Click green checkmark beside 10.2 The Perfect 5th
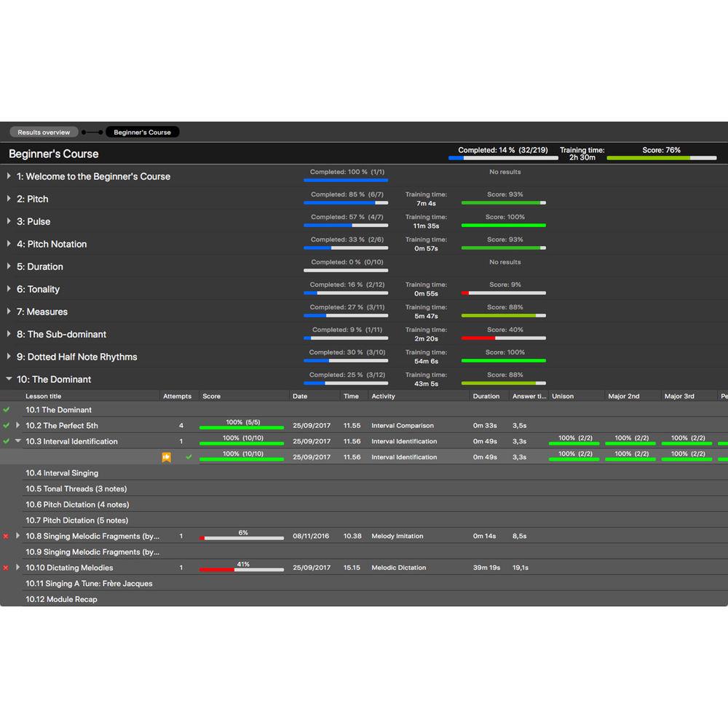This screenshot has height=728, width=728. click(x=7, y=426)
